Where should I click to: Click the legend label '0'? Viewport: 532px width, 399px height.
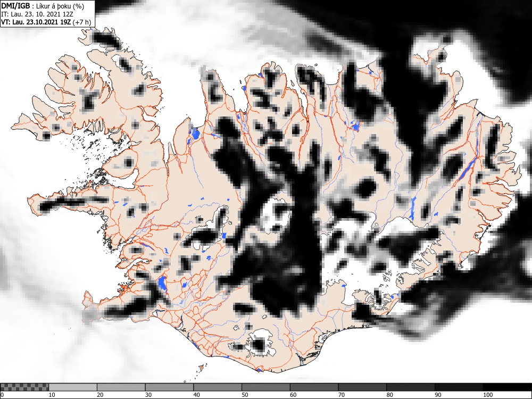point(2,395)
